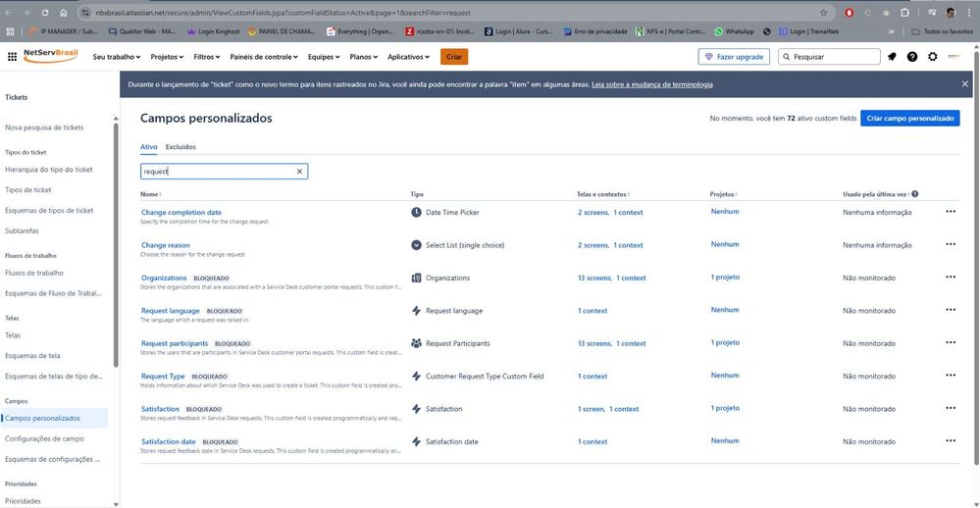Click the Fazer upgrade button
Image resolution: width=980 pixels, height=508 pixels.
(734, 57)
